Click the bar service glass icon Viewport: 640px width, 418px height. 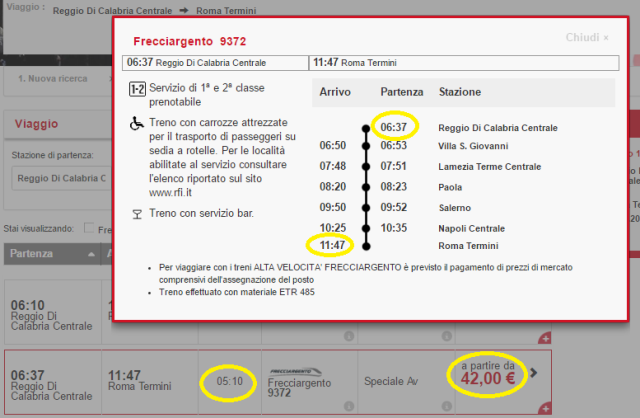tap(137, 214)
